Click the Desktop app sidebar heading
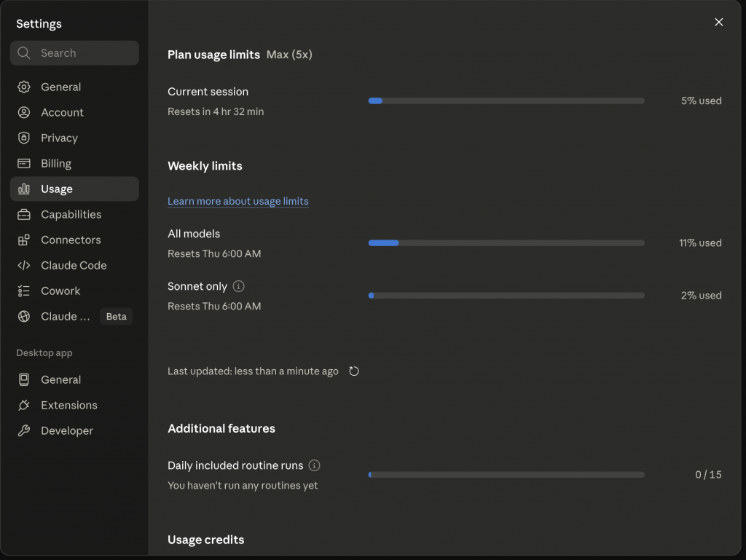This screenshot has width=746, height=560. click(x=44, y=352)
